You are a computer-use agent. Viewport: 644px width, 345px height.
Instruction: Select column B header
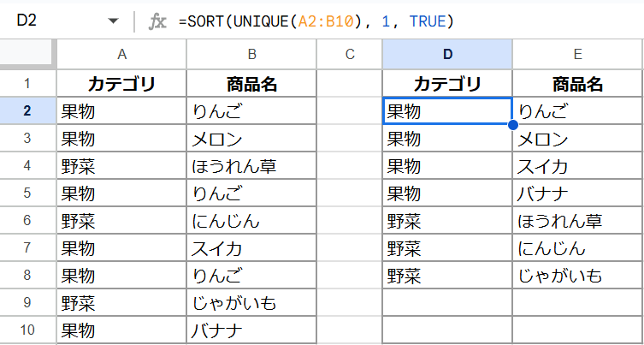[x=251, y=55]
